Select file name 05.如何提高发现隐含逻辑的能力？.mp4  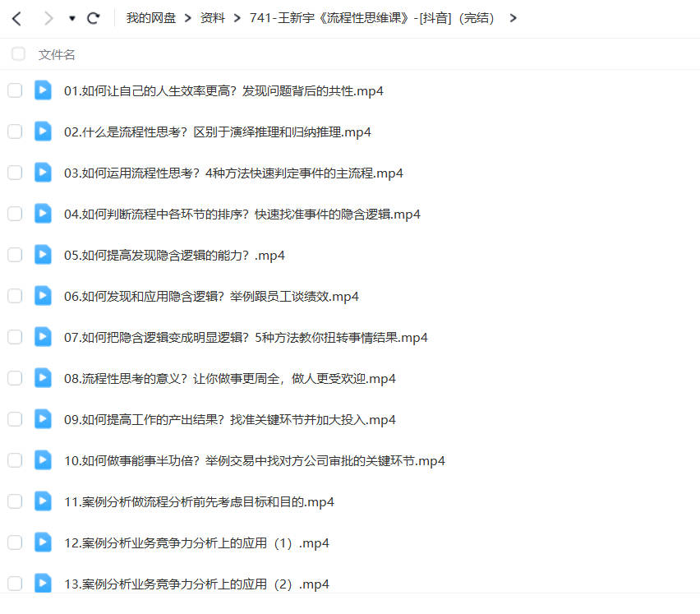coord(174,256)
